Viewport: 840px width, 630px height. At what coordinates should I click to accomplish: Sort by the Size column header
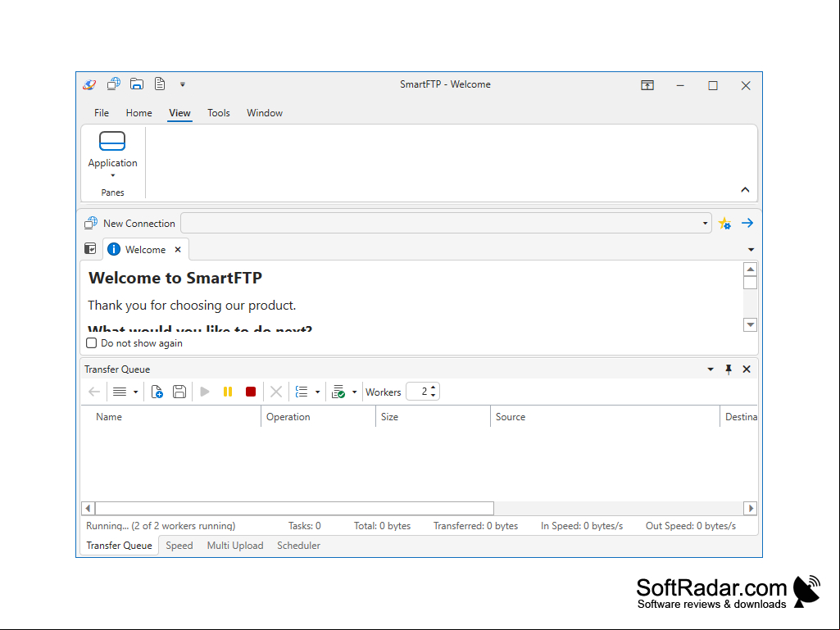433,417
